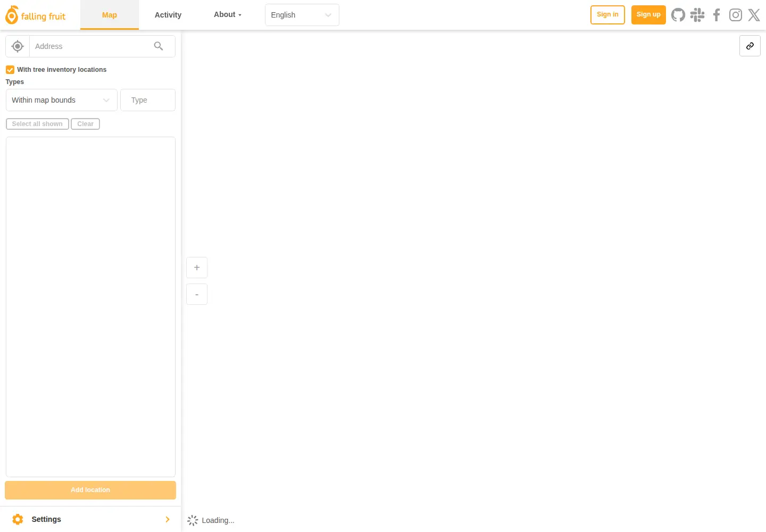
Task: Zoom in on the map
Action: coord(197,268)
